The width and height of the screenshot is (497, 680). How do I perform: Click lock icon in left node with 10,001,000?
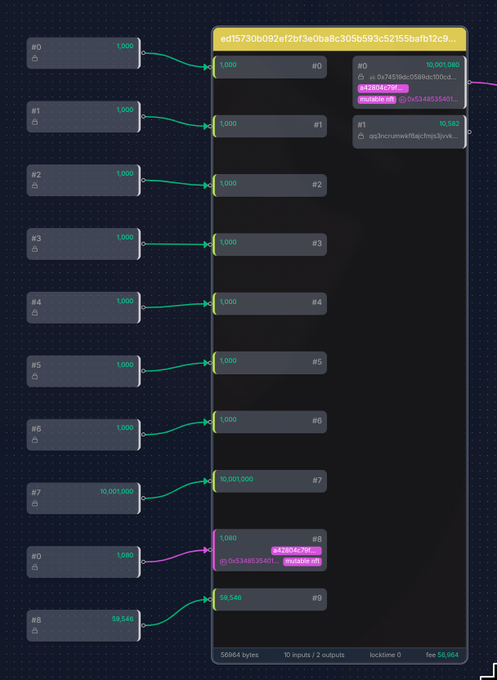click(35, 503)
